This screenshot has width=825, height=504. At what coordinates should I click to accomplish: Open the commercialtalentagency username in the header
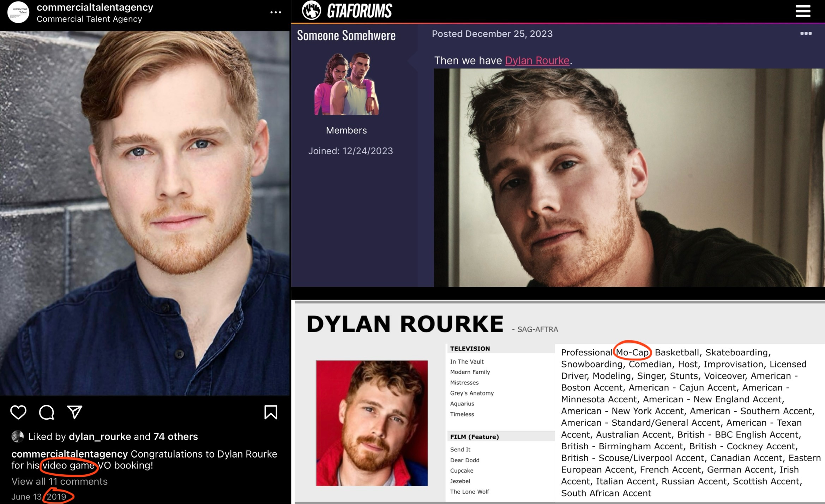coord(95,7)
